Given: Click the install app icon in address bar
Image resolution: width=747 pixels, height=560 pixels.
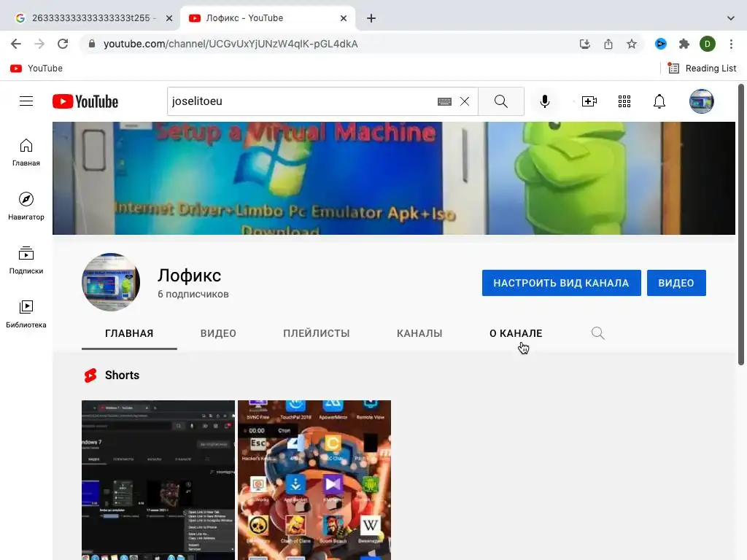Looking at the screenshot, I should click(x=584, y=44).
